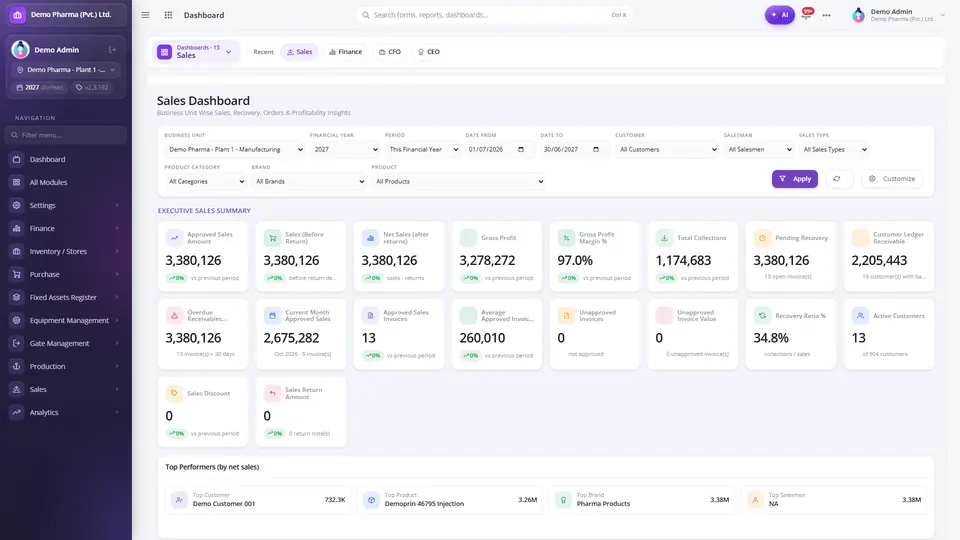Screen dimensions: 960x540
Task: Click the Sales Return Amount icon
Action: point(272,393)
